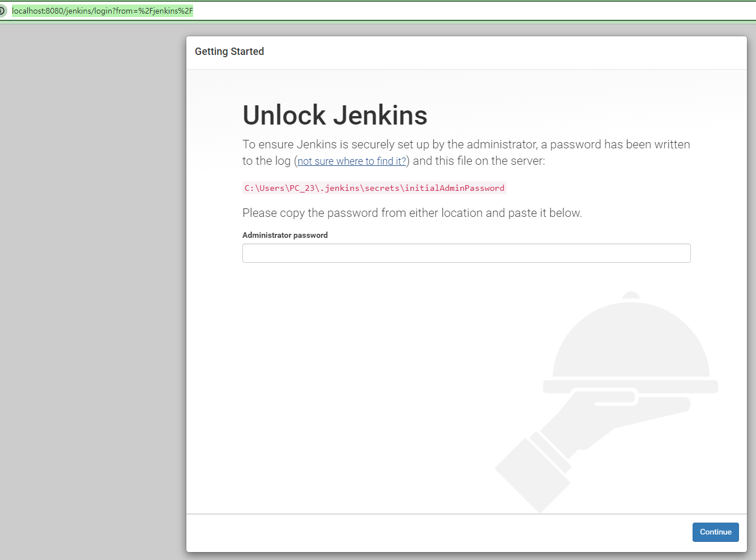Select the browser address bar URL
The width and height of the screenshot is (756, 560).
tap(102, 11)
